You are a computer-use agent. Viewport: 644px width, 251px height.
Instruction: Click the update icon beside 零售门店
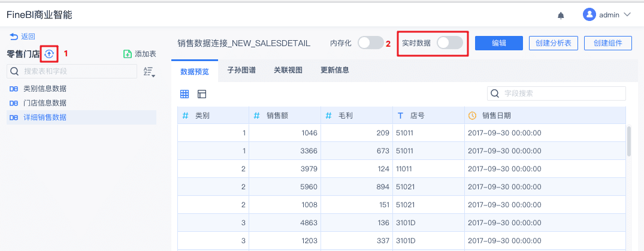click(49, 54)
